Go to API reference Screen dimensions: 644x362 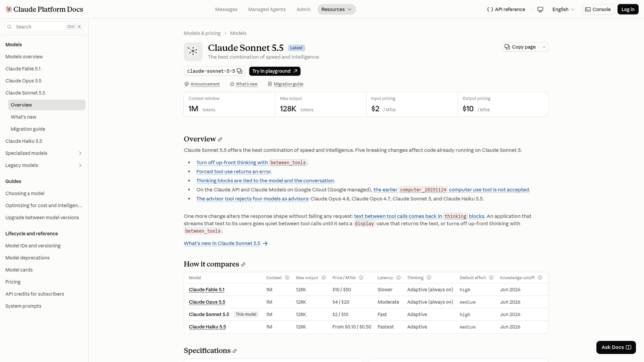[506, 9]
